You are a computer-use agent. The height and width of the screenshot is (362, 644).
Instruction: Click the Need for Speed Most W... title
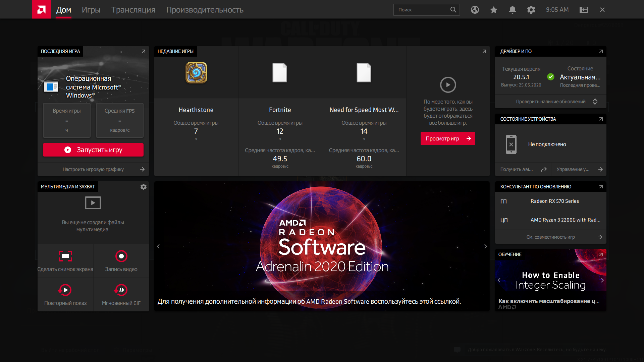[364, 110]
